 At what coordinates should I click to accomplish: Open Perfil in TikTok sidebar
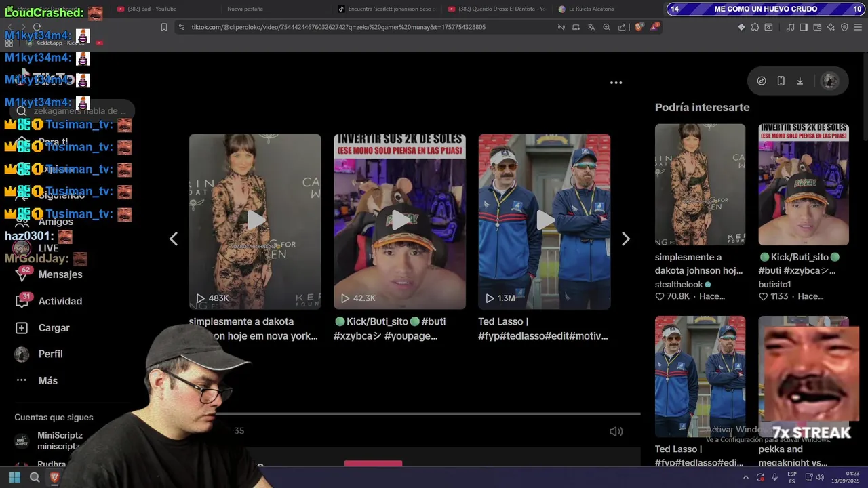pos(50,354)
